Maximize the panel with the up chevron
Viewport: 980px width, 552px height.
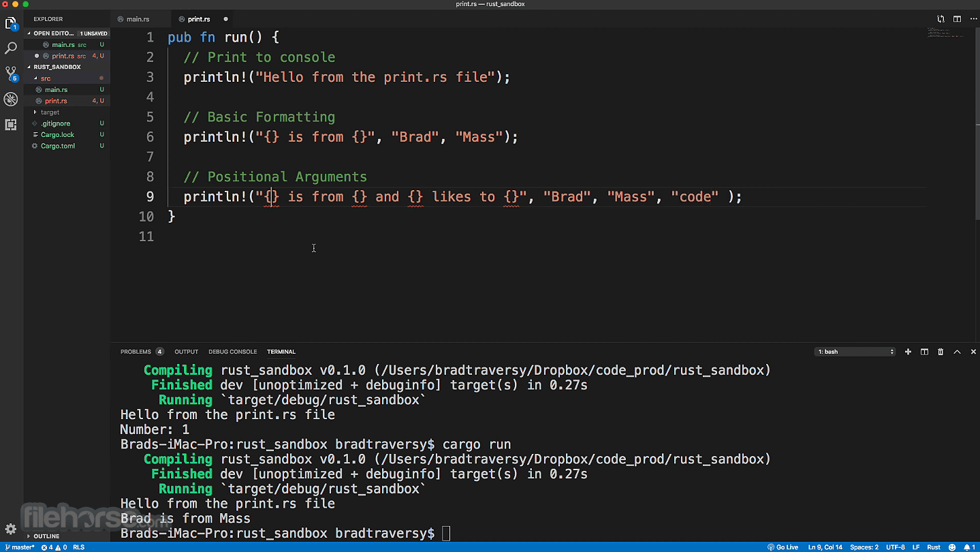point(957,352)
